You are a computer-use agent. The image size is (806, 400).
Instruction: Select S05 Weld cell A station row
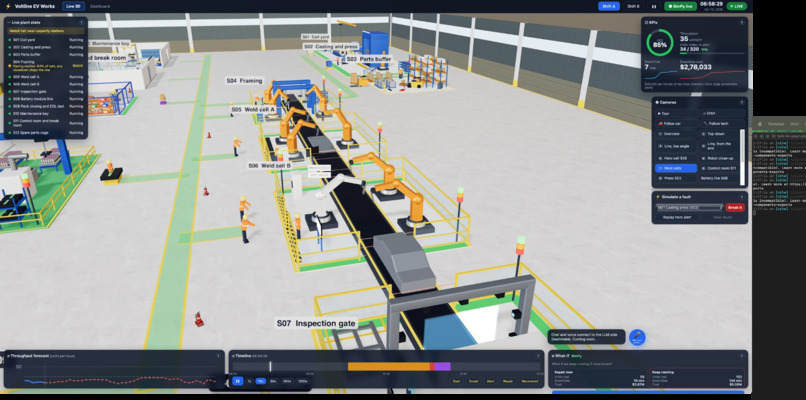(46, 77)
